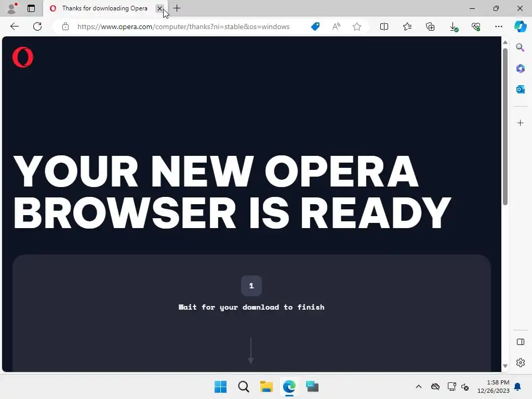Add this page to favorites star
Screen dimensions: 532x399
point(356,26)
